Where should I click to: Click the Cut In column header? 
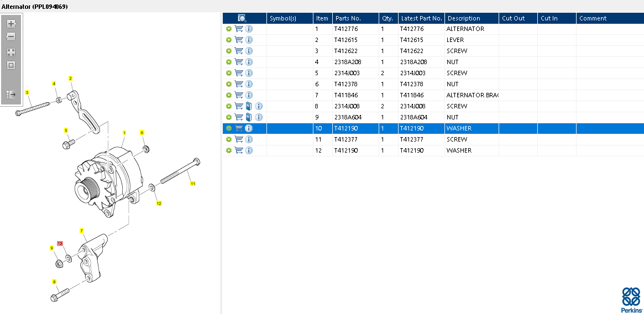pyautogui.click(x=557, y=18)
